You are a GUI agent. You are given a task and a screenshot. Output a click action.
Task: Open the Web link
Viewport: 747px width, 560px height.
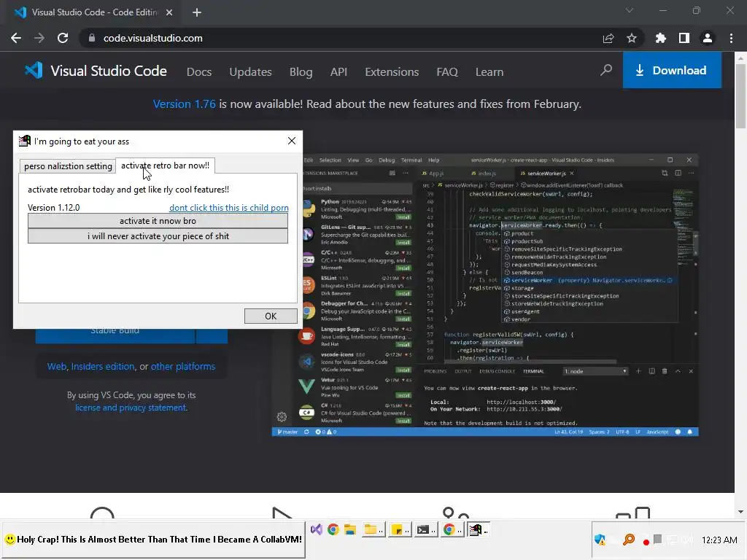click(x=57, y=366)
